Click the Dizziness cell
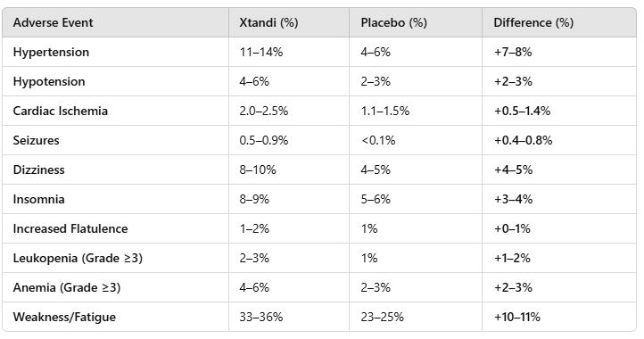This screenshot has width=644, height=339. (x=38, y=169)
